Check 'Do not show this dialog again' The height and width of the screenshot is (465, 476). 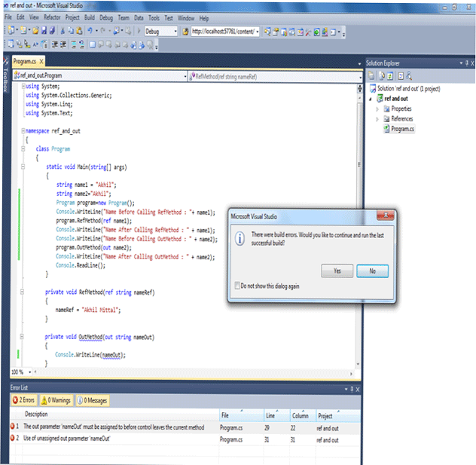click(x=237, y=286)
